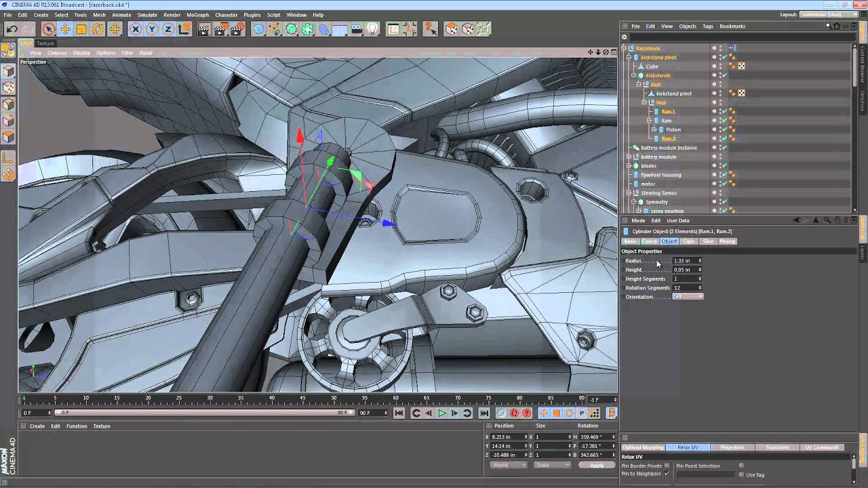The height and width of the screenshot is (488, 868).
Task: Select the Rotate tool
Action: [x=98, y=29]
